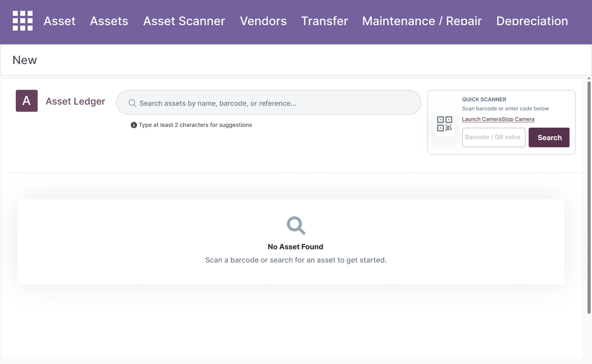Click the magnifier icon inside the asset search bar
This screenshot has width=592, height=364.
click(x=132, y=103)
